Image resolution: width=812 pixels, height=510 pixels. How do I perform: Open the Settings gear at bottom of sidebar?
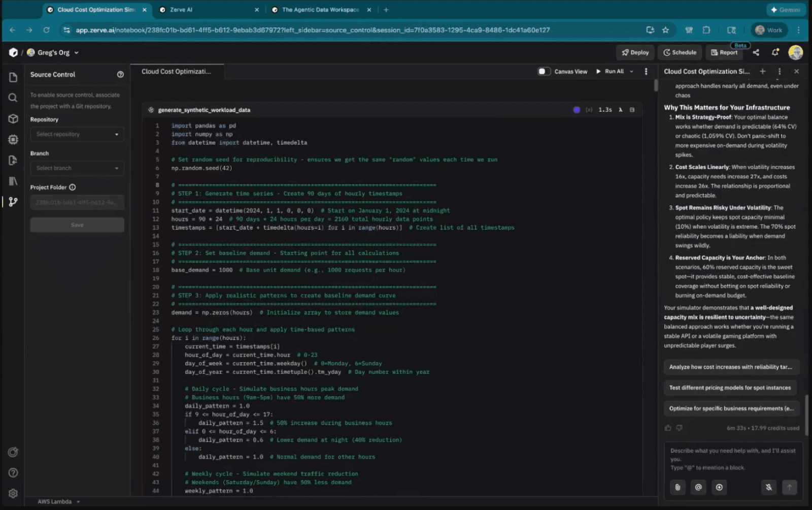tap(12, 493)
